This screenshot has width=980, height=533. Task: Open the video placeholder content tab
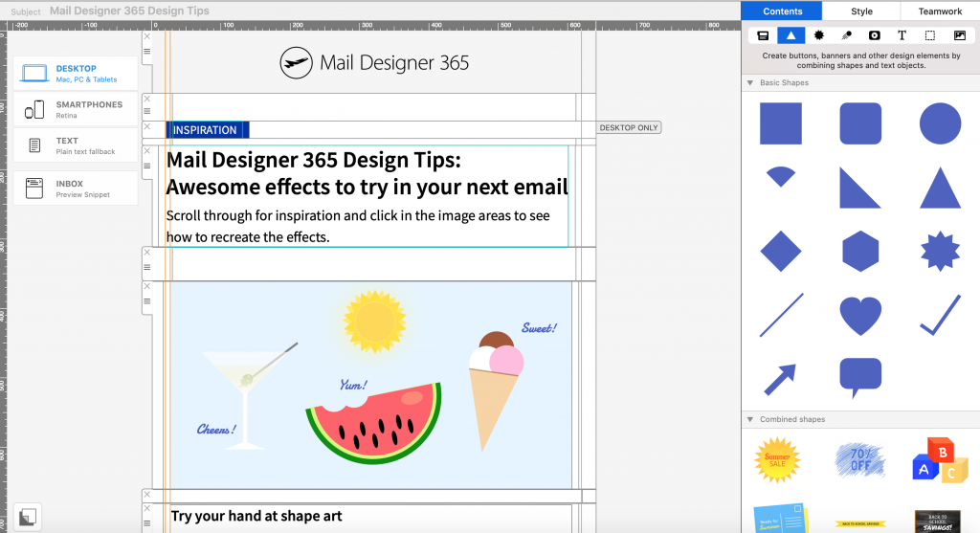click(x=875, y=35)
